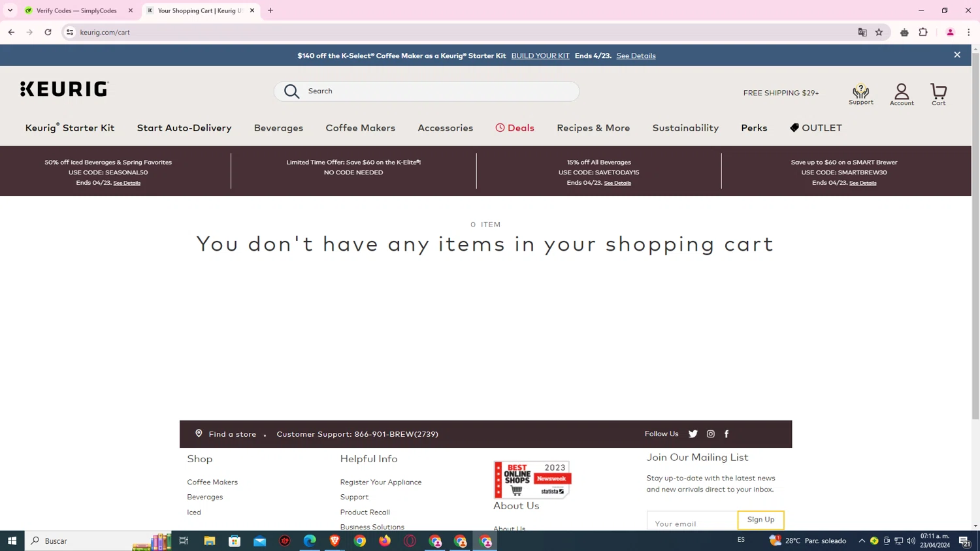Bookmark this page with the star
This screenshot has height=551, width=980.
point(879,32)
